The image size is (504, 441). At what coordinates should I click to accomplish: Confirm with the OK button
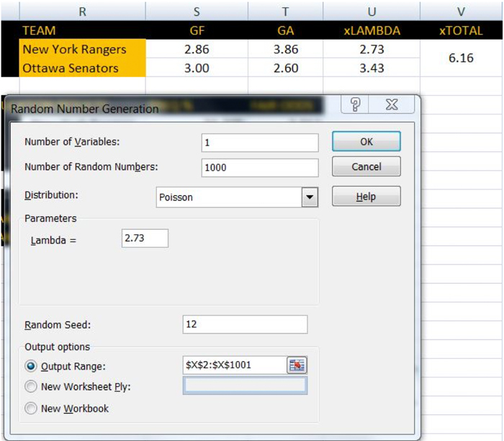coord(366,141)
